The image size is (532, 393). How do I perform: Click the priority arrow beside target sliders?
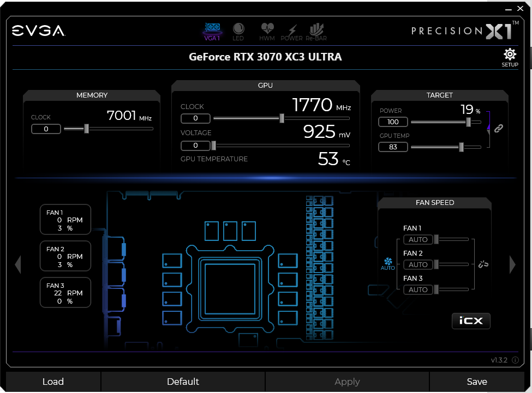tap(488, 126)
